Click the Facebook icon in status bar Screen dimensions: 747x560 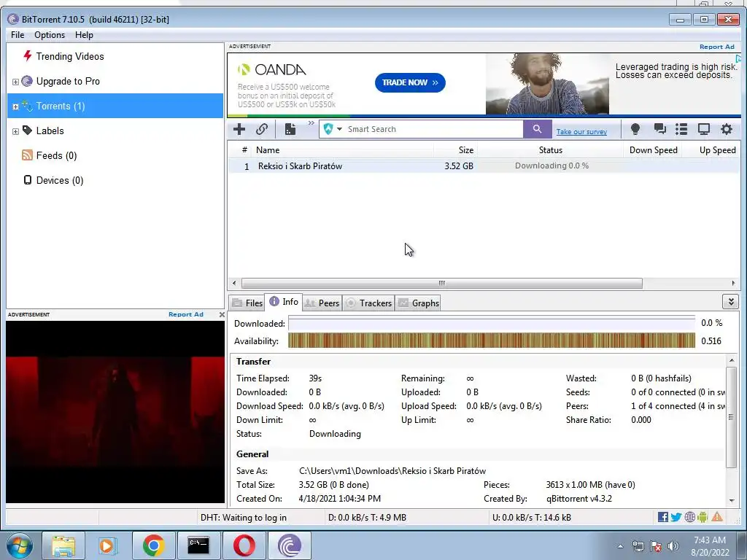(662, 517)
